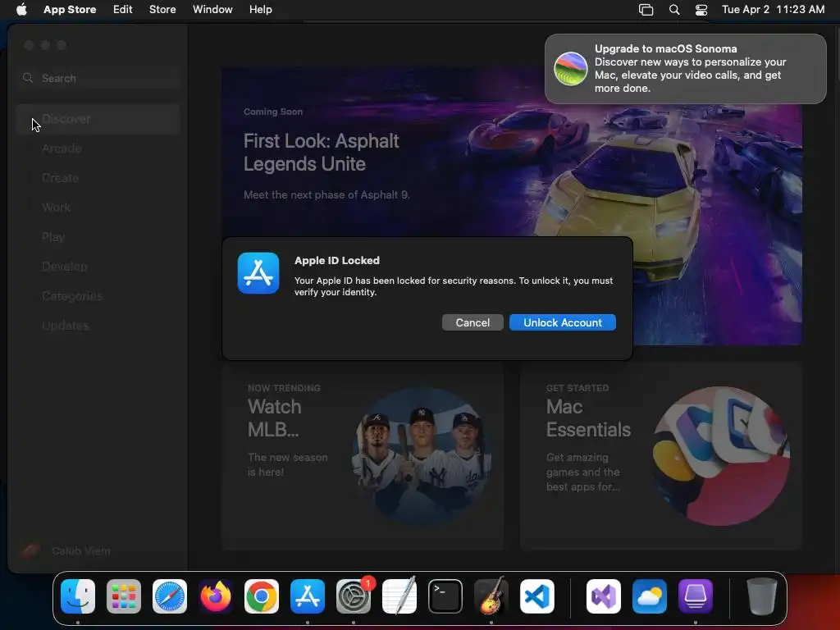Open Control Center in menu bar
Viewport: 840px width, 630px height.
[x=701, y=10]
